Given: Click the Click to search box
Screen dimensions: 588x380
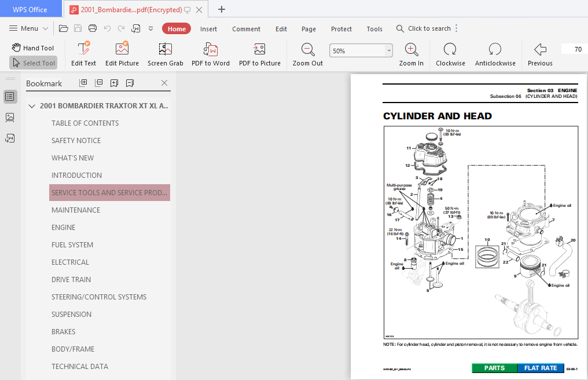Looking at the screenshot, I should 424,28.
